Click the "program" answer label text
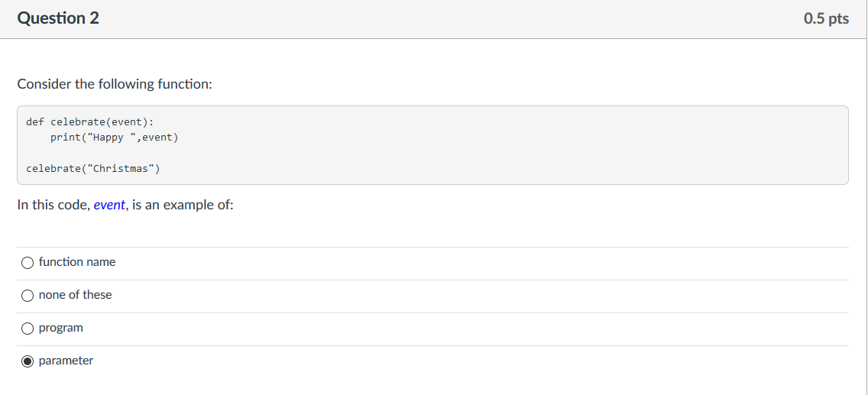The image size is (868, 395). pyautogui.click(x=61, y=328)
